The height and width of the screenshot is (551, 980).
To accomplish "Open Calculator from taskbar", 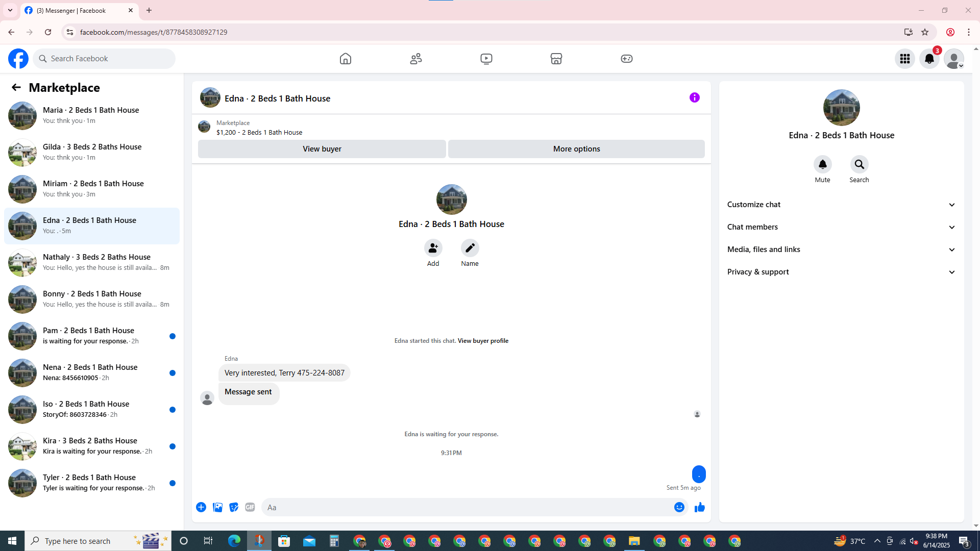I will coord(334,541).
